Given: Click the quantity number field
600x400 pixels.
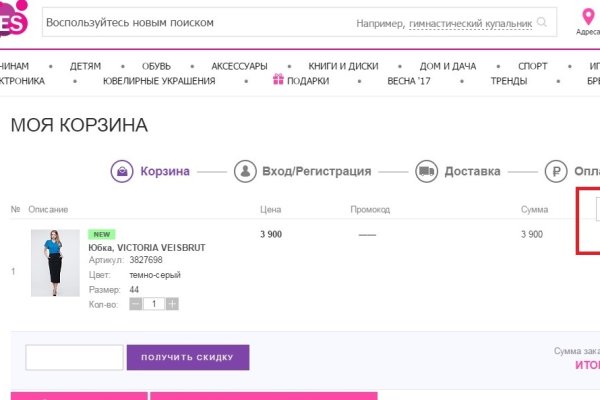Looking at the screenshot, I should [154, 303].
